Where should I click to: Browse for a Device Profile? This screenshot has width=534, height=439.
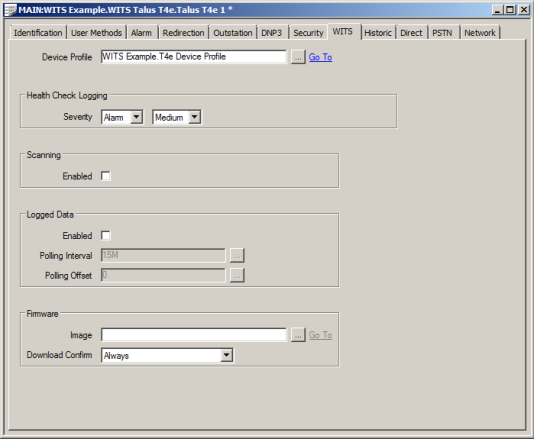298,57
